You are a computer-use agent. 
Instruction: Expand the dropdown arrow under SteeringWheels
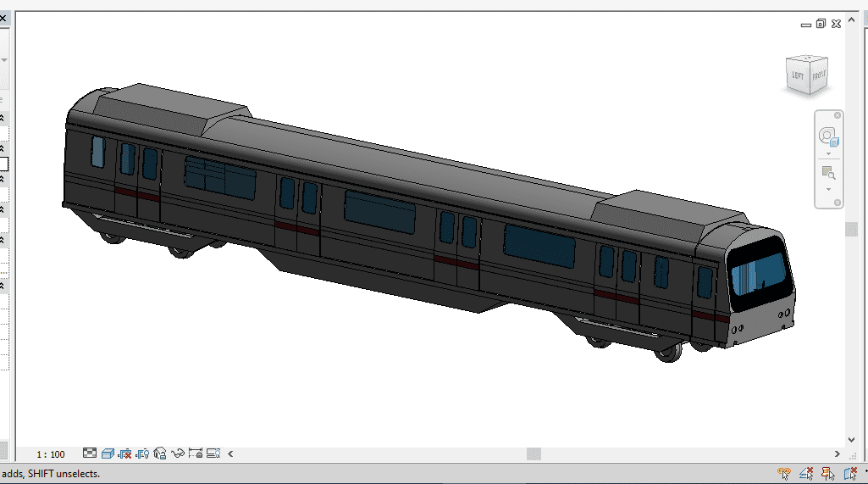828,154
